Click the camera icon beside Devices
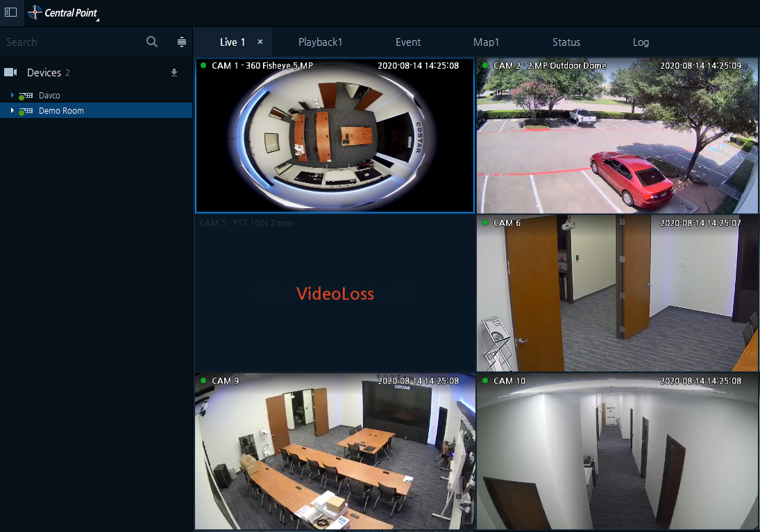This screenshot has width=760, height=532. point(10,72)
